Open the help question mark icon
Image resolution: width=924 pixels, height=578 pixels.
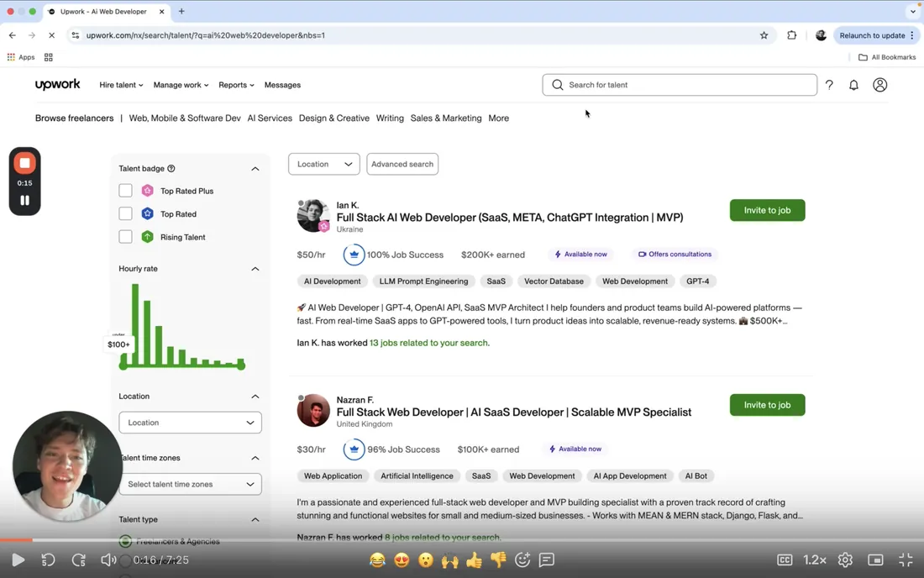click(x=829, y=85)
